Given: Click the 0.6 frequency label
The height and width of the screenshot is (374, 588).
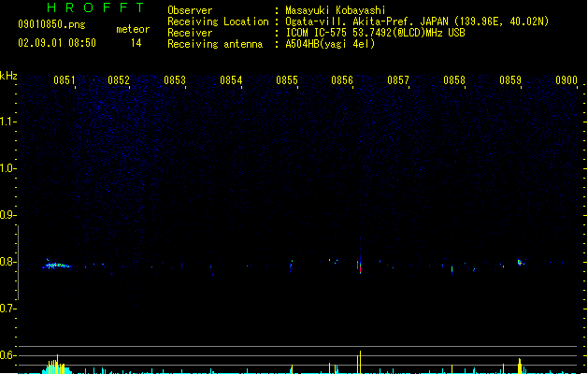Looking at the screenshot, I should 7,355.
